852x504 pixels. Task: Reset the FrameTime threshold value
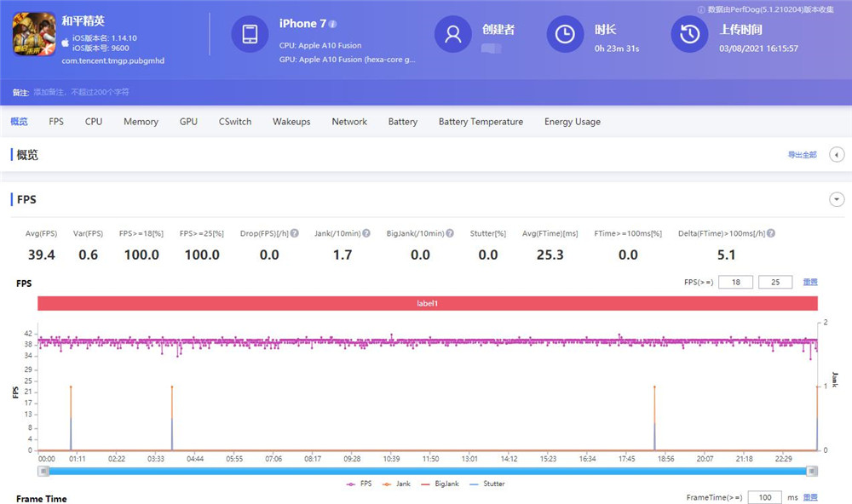809,497
